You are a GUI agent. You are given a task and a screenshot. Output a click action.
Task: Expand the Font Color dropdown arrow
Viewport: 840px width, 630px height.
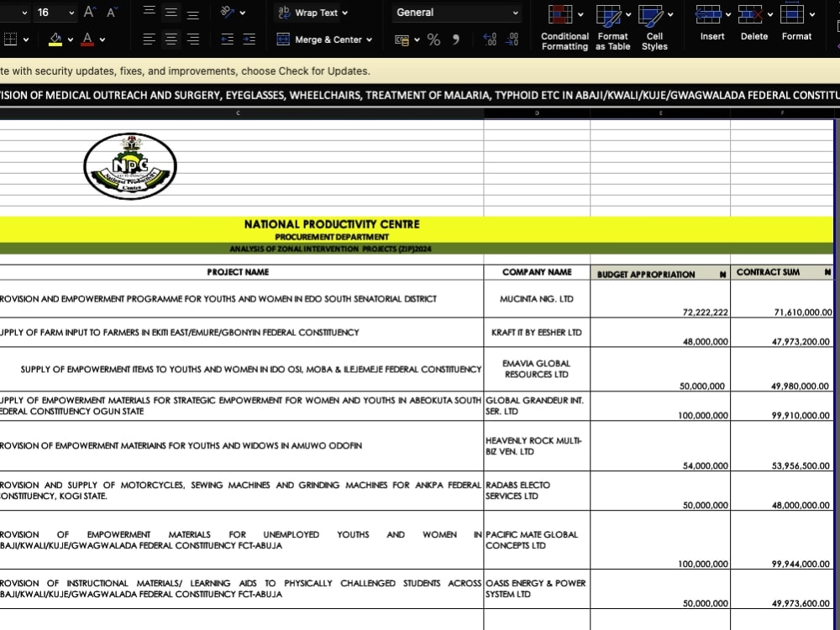[102, 39]
